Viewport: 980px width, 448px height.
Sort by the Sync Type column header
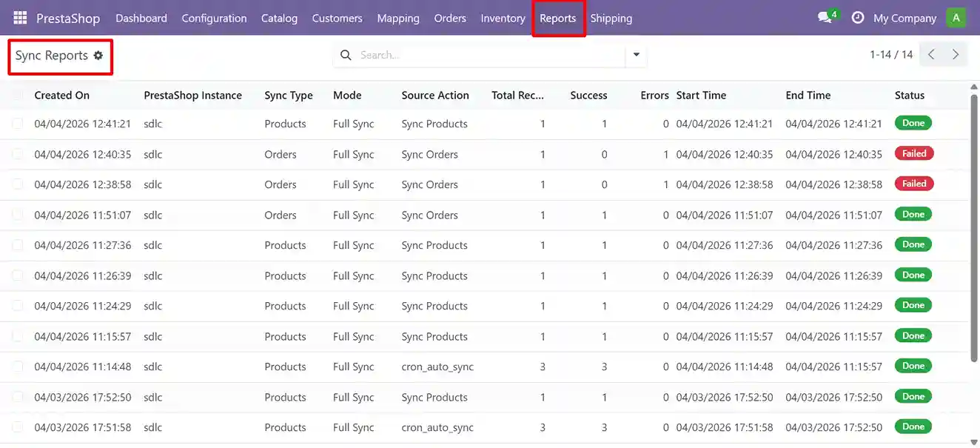tap(289, 95)
